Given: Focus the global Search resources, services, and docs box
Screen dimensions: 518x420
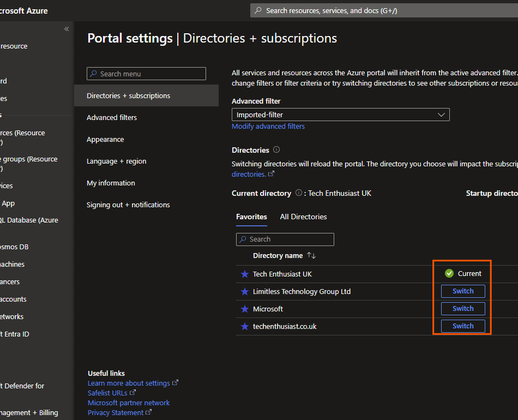Looking at the screenshot, I should pyautogui.click(x=384, y=10).
